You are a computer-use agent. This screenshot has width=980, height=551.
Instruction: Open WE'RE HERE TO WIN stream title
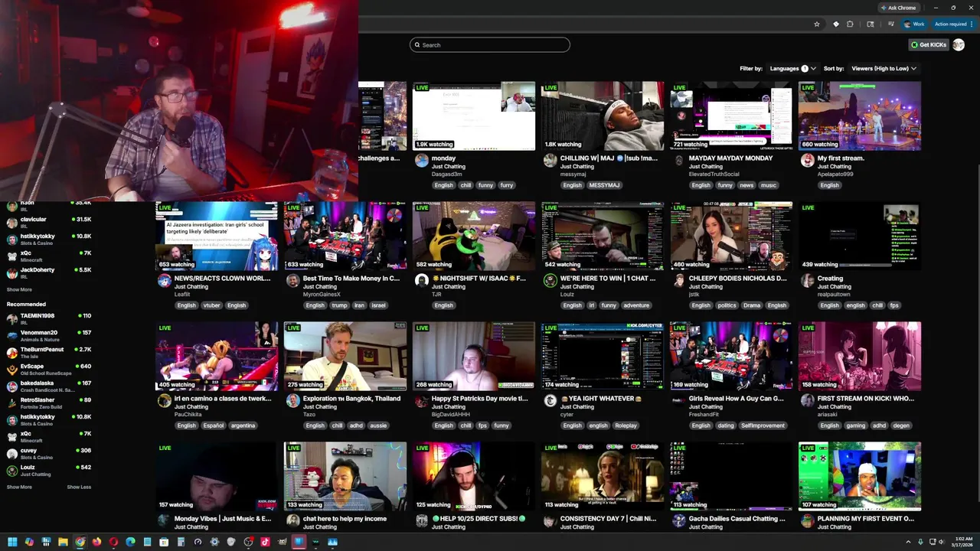(608, 278)
